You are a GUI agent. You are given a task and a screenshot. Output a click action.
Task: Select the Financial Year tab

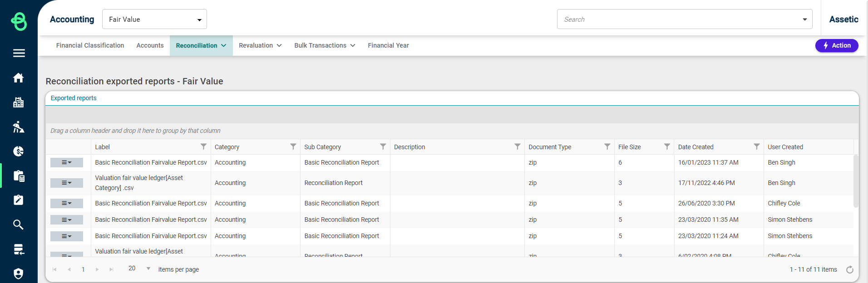pyautogui.click(x=388, y=45)
